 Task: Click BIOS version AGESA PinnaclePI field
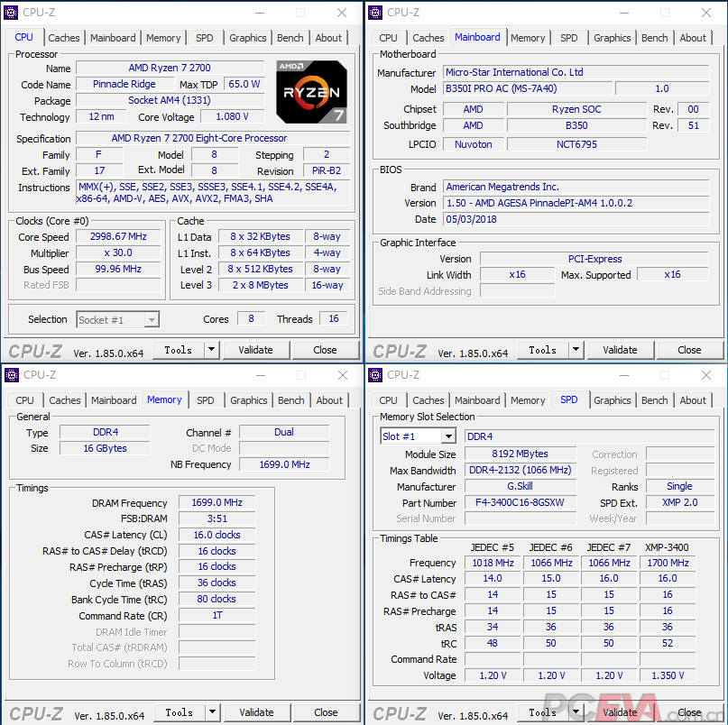pyautogui.click(x=576, y=203)
